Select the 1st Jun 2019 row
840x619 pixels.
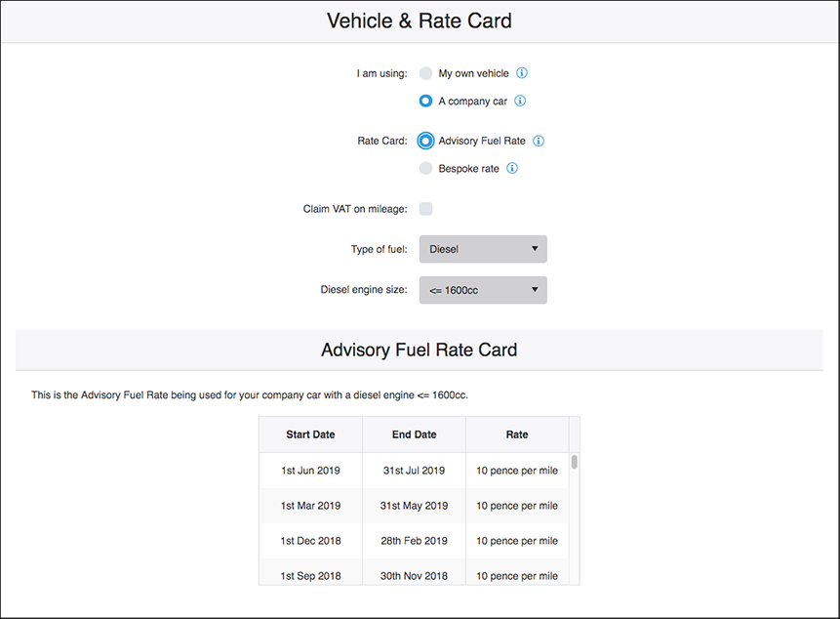414,471
